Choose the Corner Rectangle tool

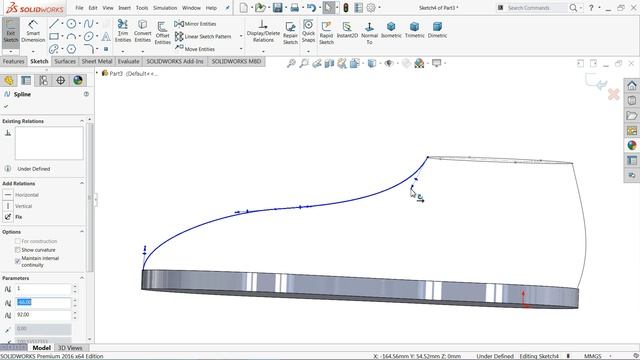tap(54, 36)
